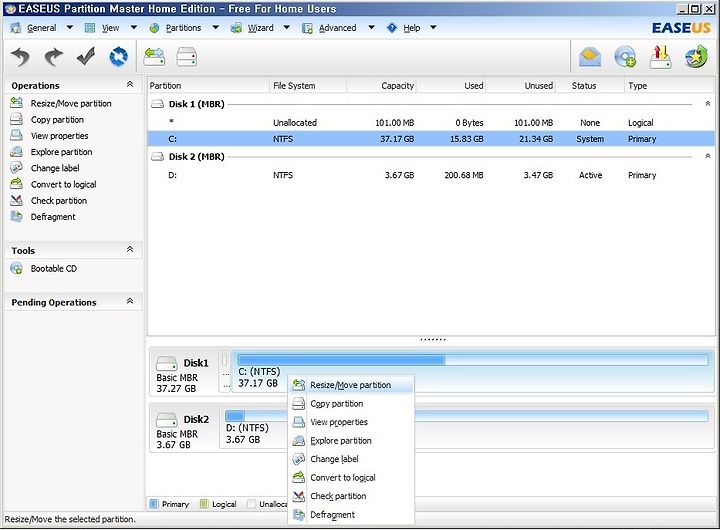Click the Capacity column header
The image size is (720, 530).
point(382,85)
